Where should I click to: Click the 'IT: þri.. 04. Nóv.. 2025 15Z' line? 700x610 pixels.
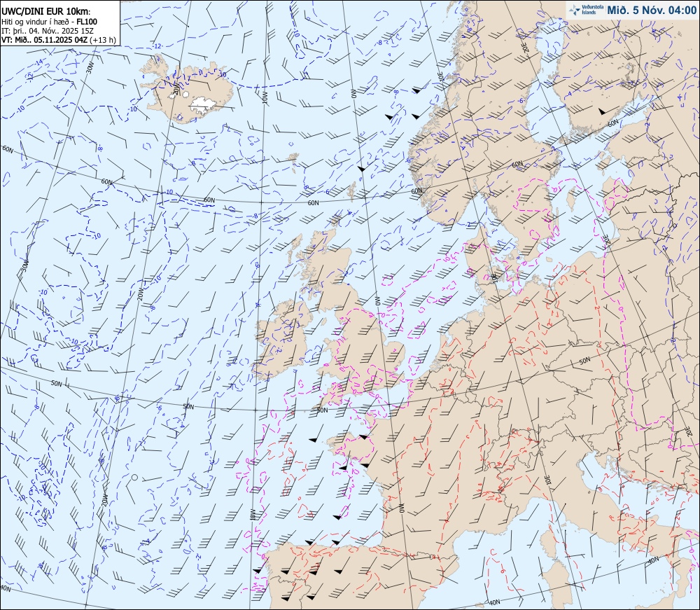coord(48,31)
